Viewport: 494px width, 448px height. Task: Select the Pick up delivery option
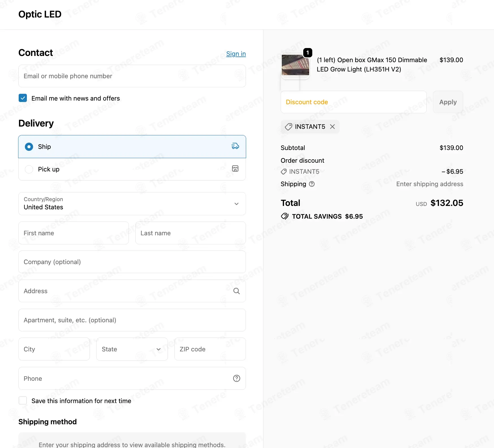click(x=132, y=169)
